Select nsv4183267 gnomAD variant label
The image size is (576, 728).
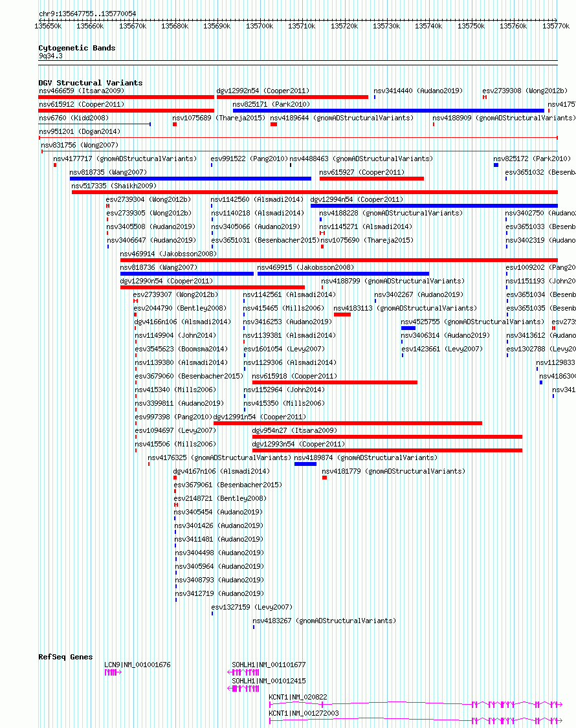point(324,621)
